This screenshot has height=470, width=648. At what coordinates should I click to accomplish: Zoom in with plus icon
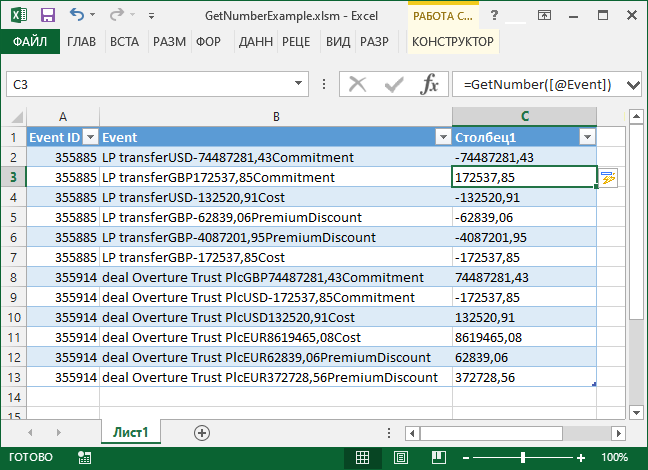(x=581, y=458)
